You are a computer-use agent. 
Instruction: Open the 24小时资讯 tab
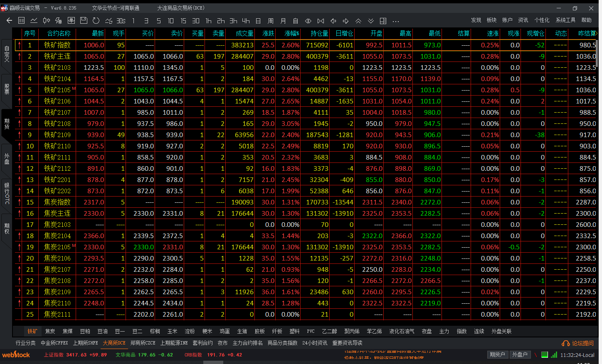(315, 343)
